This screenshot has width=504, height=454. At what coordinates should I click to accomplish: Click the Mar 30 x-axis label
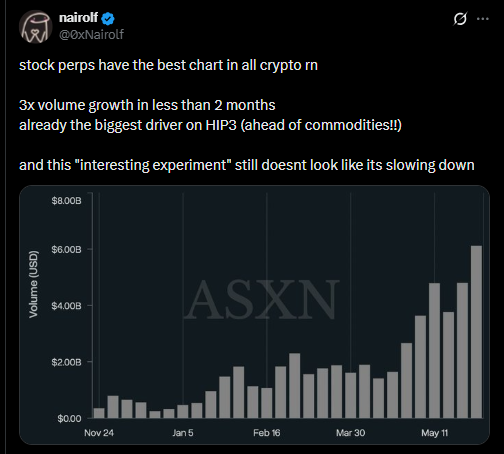(x=350, y=433)
